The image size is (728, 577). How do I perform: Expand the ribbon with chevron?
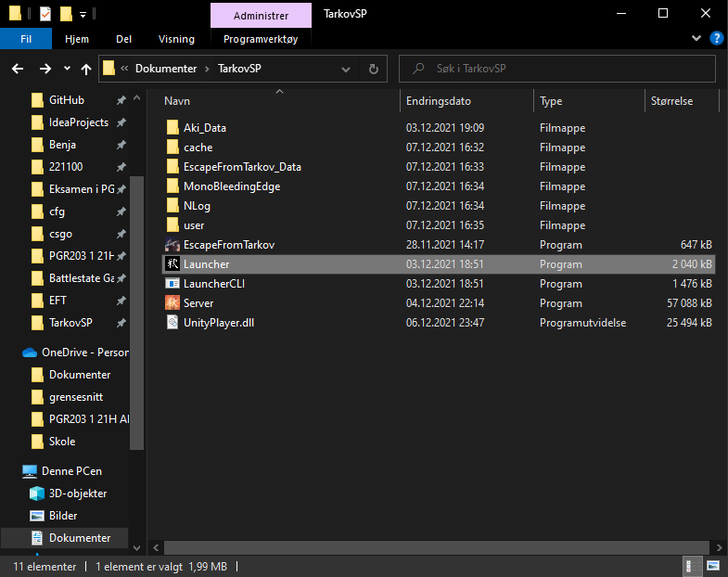696,38
